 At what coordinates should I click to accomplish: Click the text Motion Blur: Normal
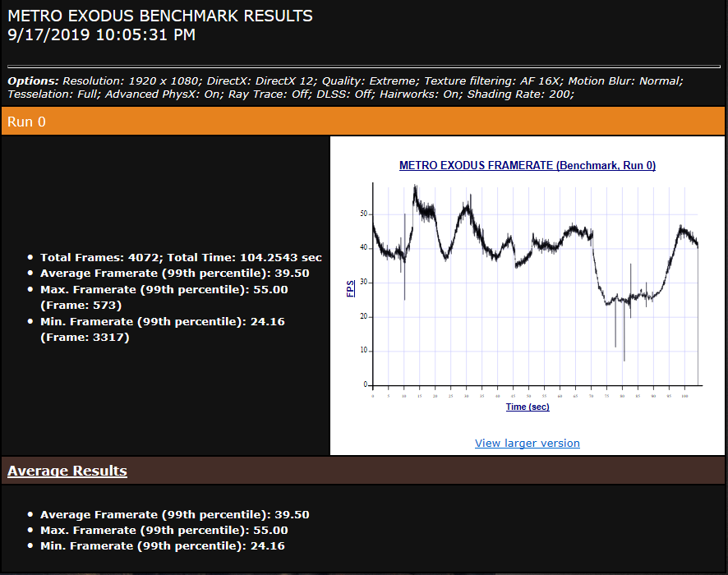[x=624, y=81]
